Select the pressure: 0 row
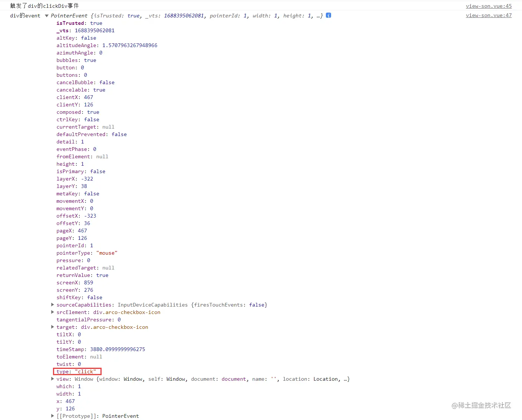This screenshot has width=522, height=420. pyautogui.click(x=73, y=260)
